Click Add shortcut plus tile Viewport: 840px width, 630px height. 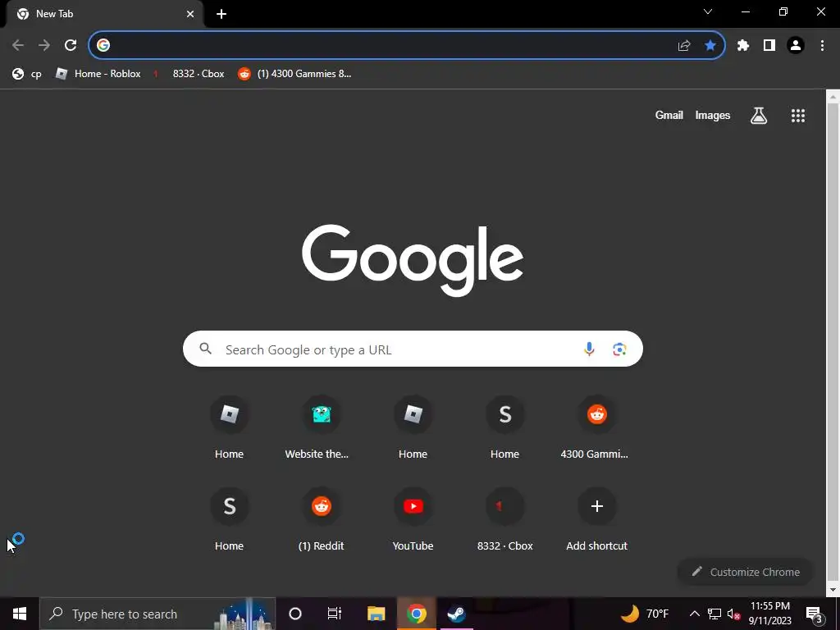(x=597, y=520)
